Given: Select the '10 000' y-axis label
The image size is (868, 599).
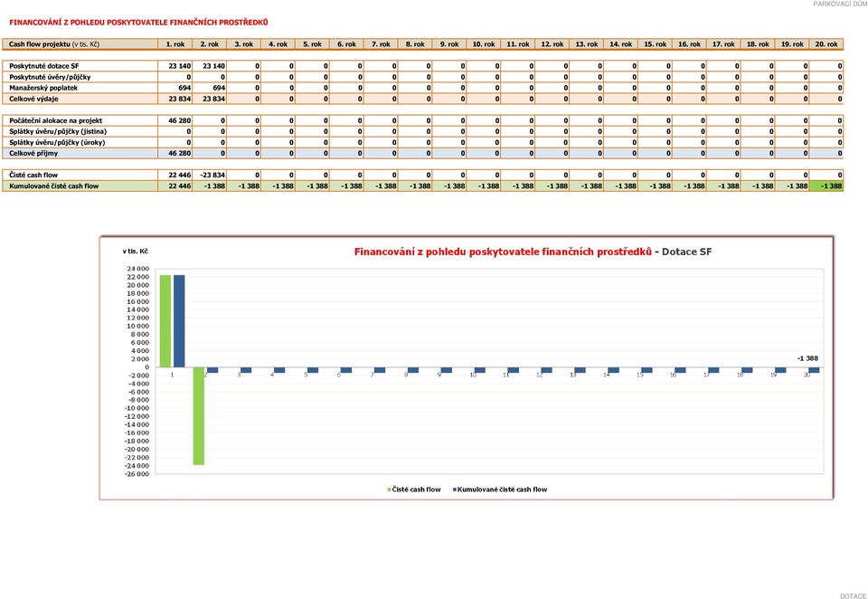Looking at the screenshot, I should pos(138,326).
